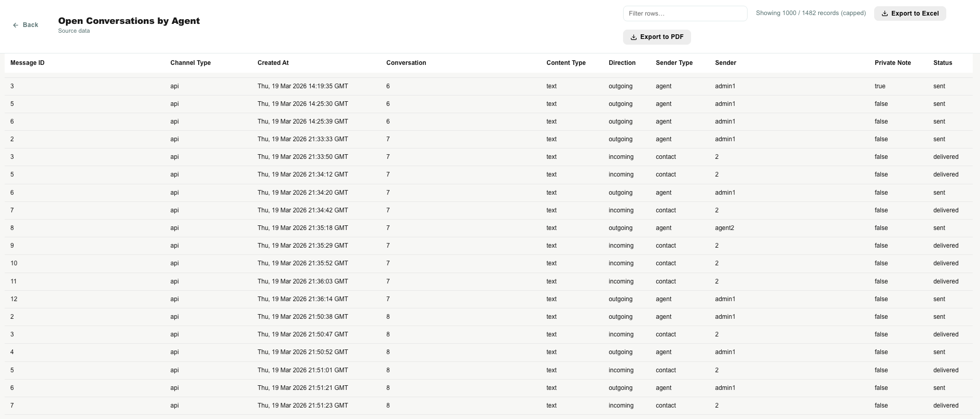This screenshot has width=980, height=419.
Task: Click the 'Open Conversations by Agent' title
Action: (129, 21)
